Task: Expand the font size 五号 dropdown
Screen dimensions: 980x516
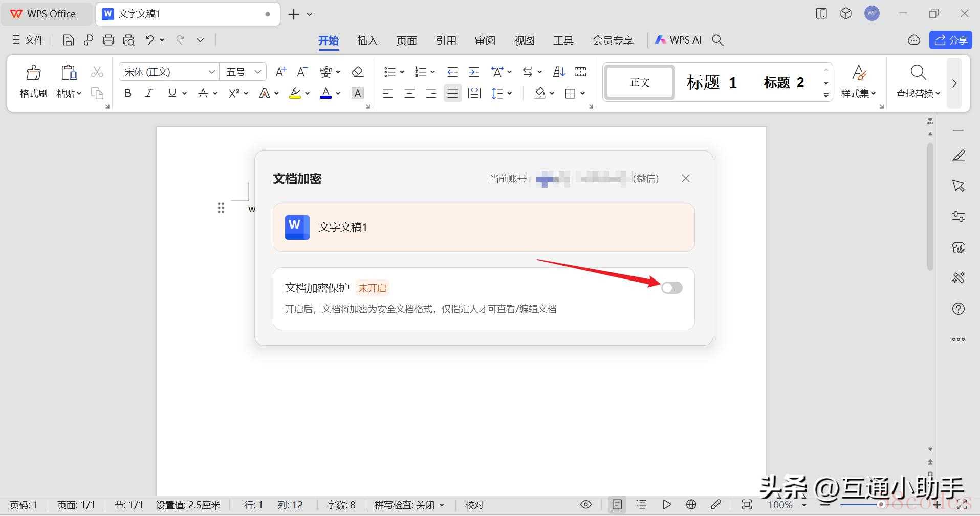Action: 258,72
